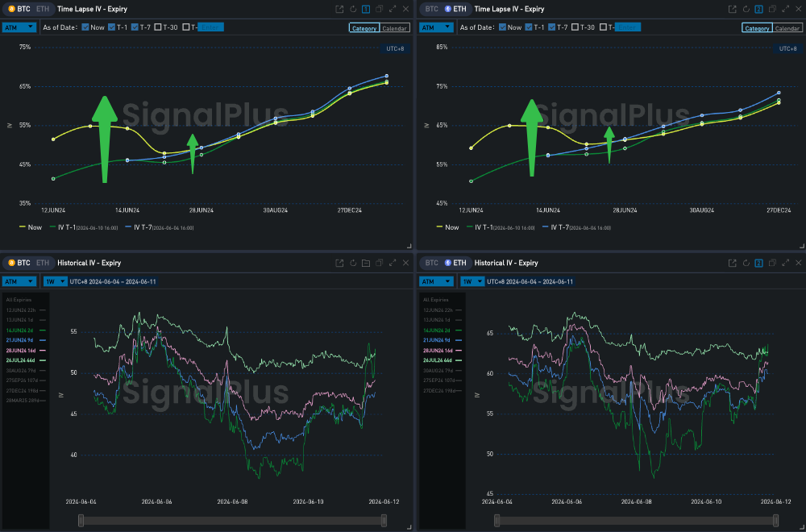The width and height of the screenshot is (806, 532).
Task: Select 21JUN24 expiry in BTC Historical legend
Action: pos(23,340)
